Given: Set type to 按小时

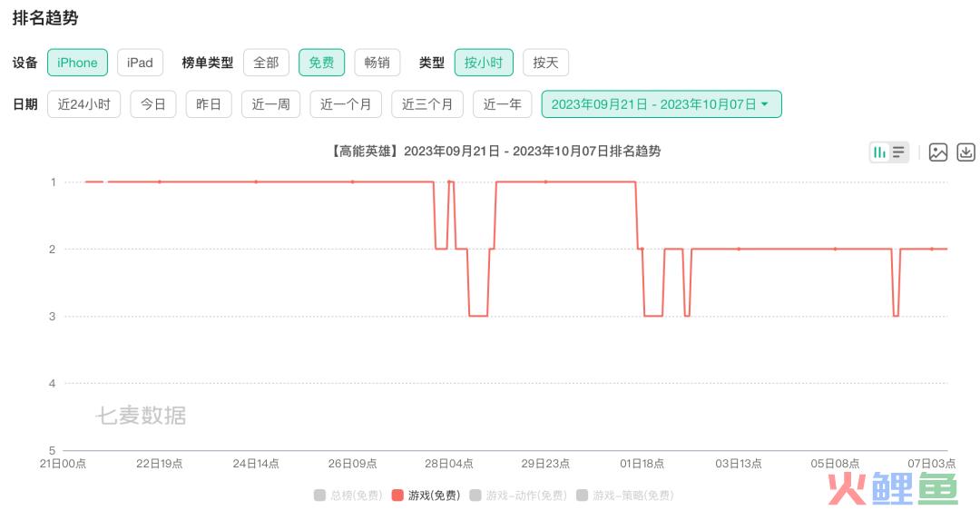Looking at the screenshot, I should point(484,63).
